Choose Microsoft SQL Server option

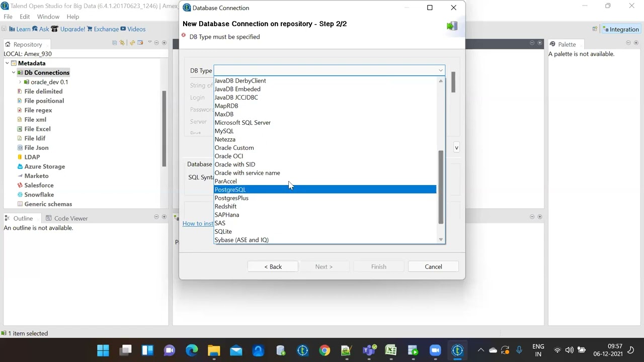[325, 123]
